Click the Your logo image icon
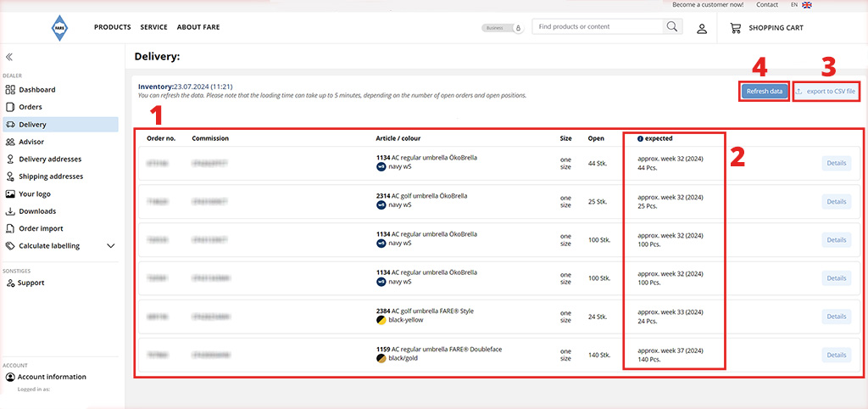Viewport: 868px width, 409px height. click(10, 194)
